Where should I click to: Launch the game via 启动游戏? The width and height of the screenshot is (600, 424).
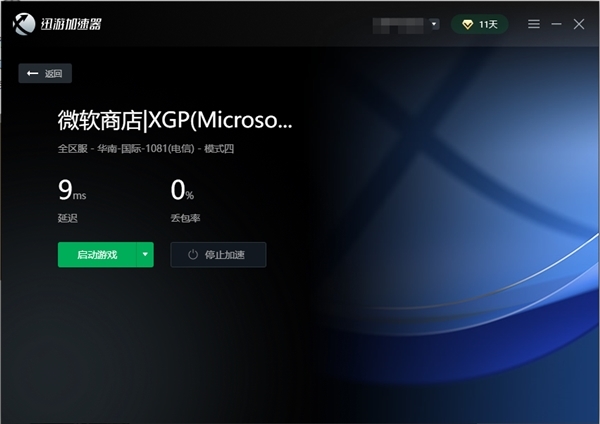pos(97,254)
